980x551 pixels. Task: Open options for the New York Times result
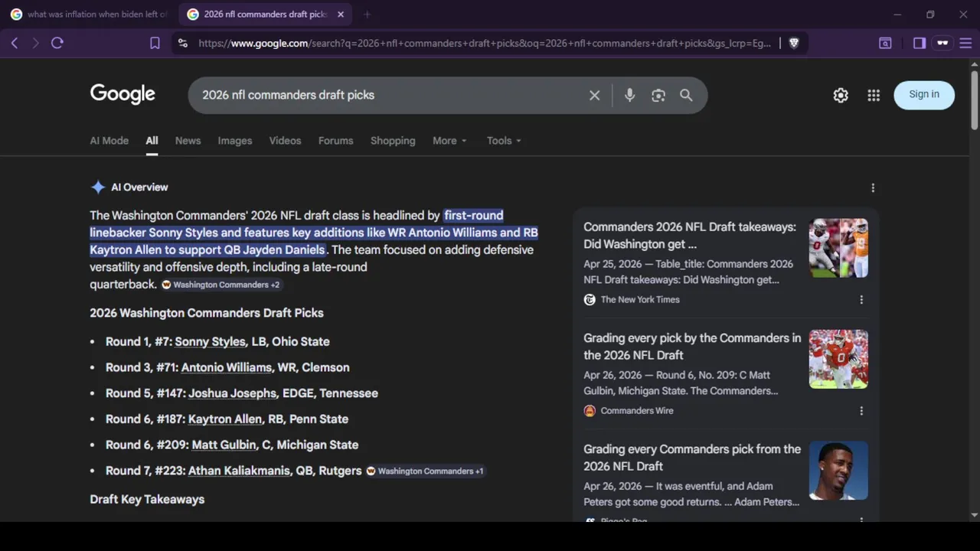(x=861, y=300)
